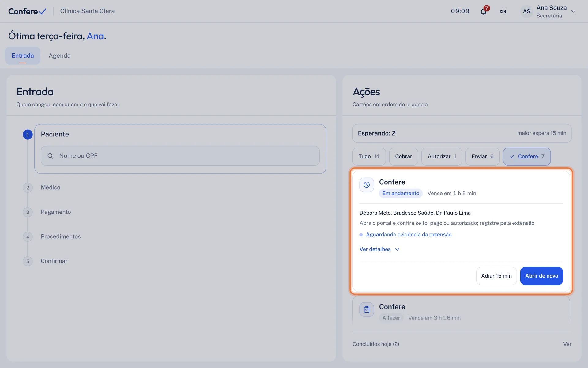Click the AS user avatar
The width and height of the screenshot is (588, 368).
click(x=526, y=11)
